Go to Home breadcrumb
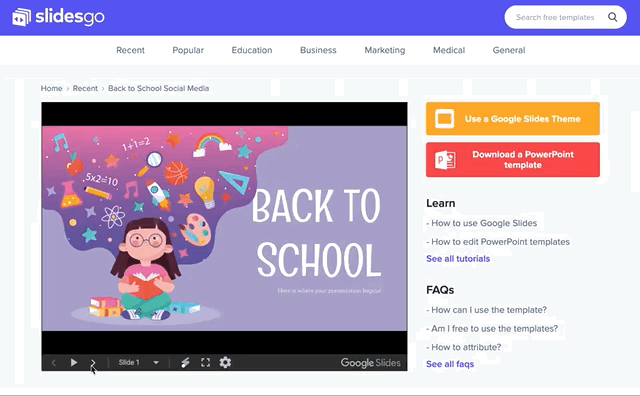The image size is (640, 396). pos(51,88)
